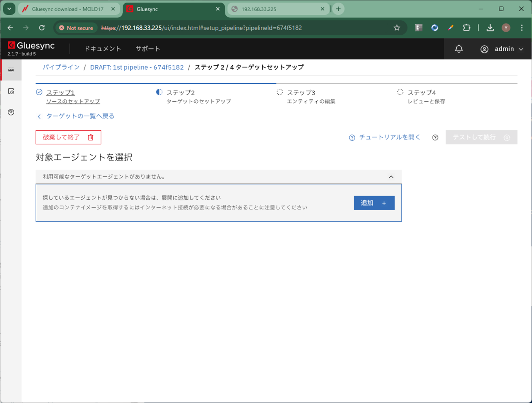Open the dashboard gauge sidebar icon
Viewport: 532px width, 403px height.
point(11,112)
